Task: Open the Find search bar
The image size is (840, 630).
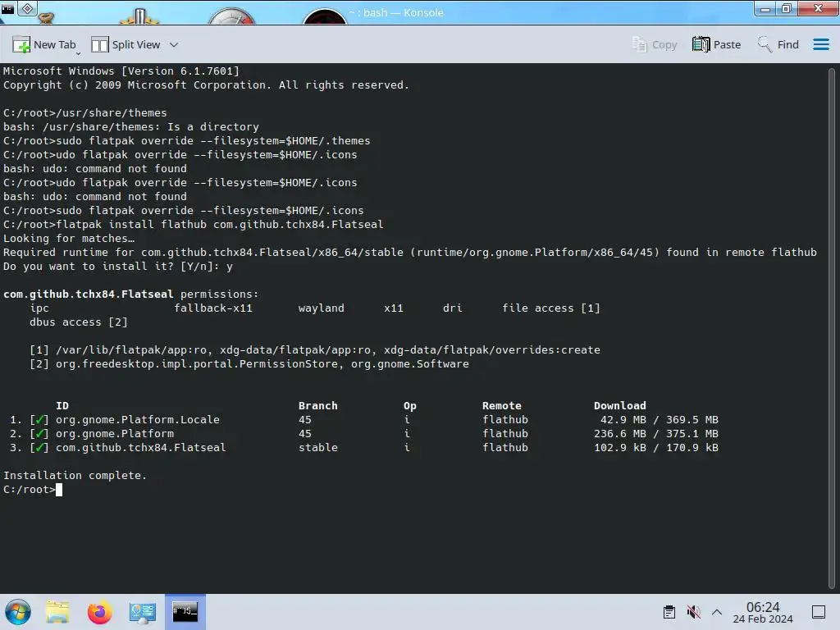Action: pyautogui.click(x=778, y=45)
